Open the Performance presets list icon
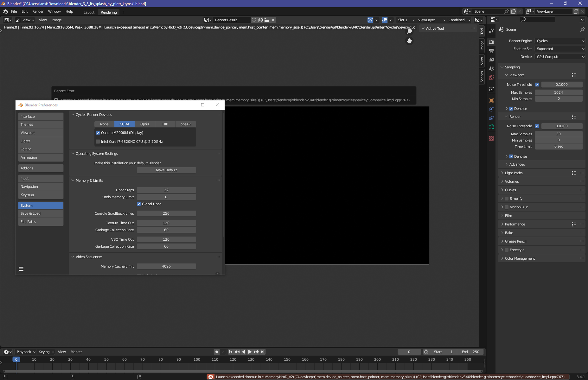 [574, 224]
